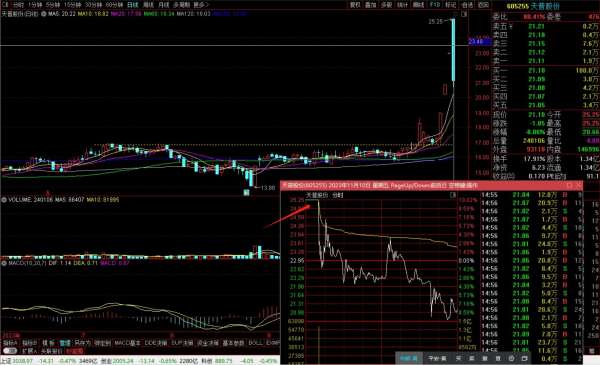Viewport: 600px width, 365px height.
Task: Select the 15分钟 period tab
Action: point(72,5)
